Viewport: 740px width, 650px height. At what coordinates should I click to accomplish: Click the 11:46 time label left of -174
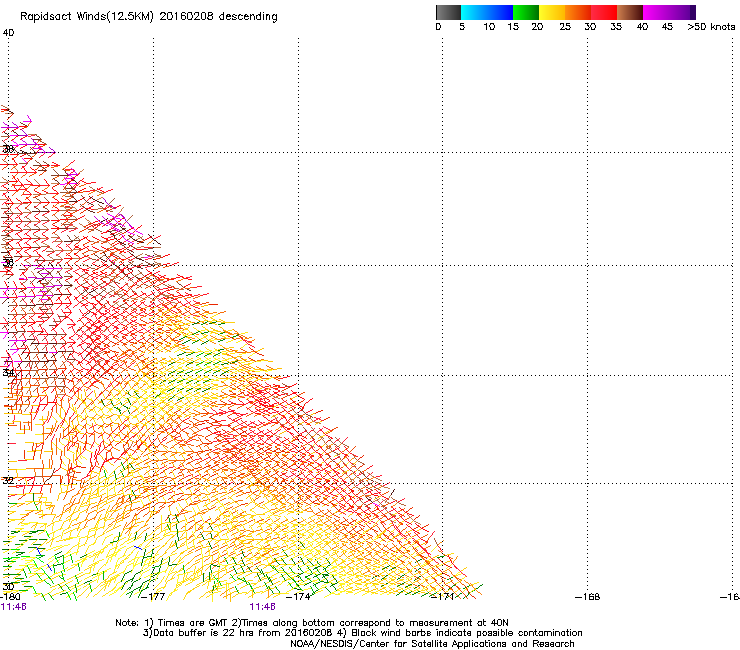[x=262, y=607]
